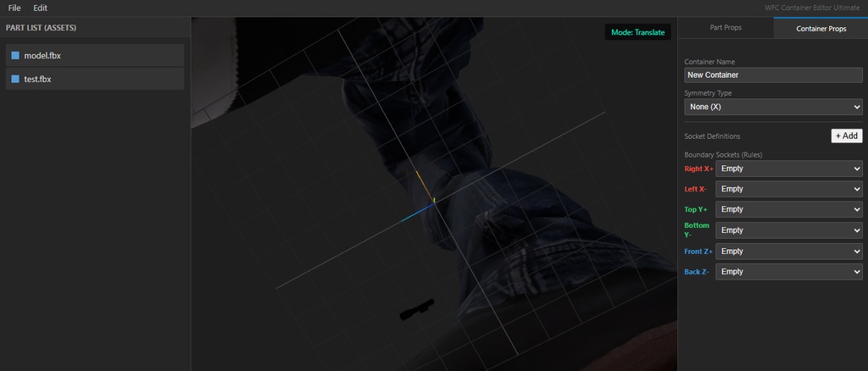Viewport: 868px width, 371px height.
Task: Open the Top Y+ socket dropdown
Action: coord(789,209)
